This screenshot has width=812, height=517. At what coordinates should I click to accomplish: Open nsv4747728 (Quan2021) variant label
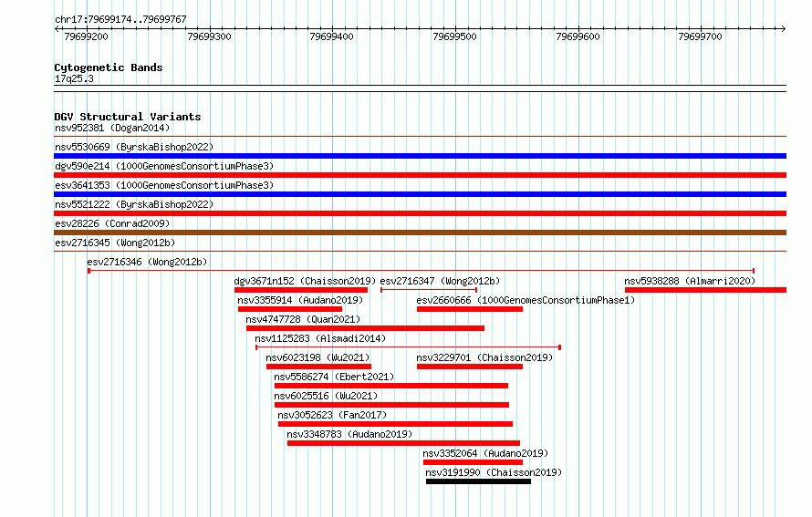[303, 319]
